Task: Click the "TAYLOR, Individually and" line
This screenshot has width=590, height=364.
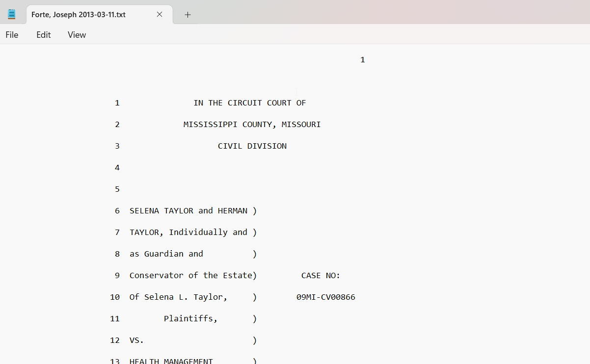Action: click(x=188, y=233)
